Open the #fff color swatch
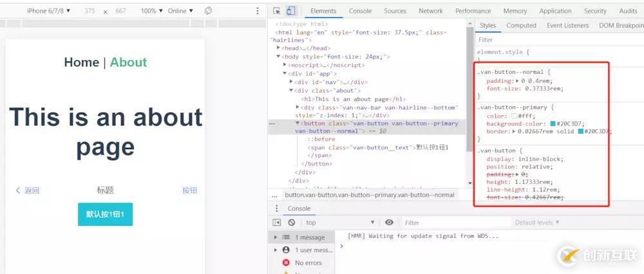This screenshot has width=644, height=274. (514, 116)
